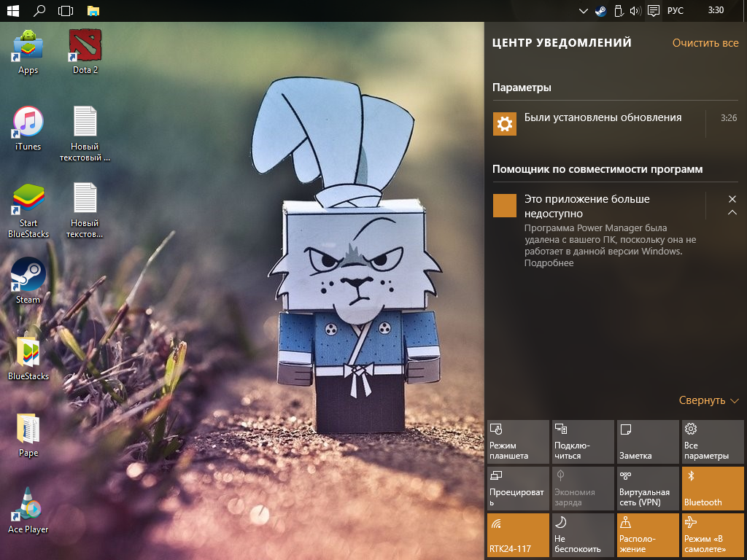The image size is (747, 560).
Task: Open File Explorer from the taskbar
Action: point(93,11)
